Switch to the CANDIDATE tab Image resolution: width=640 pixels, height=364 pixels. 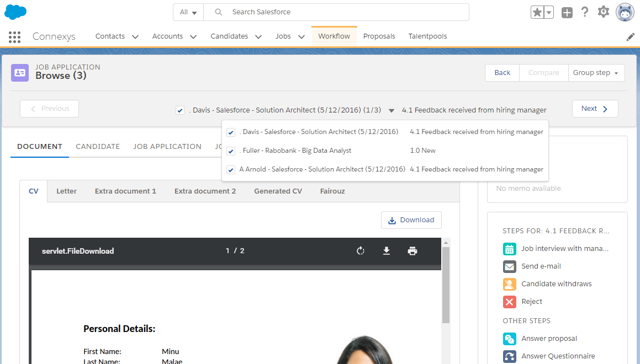click(x=98, y=146)
